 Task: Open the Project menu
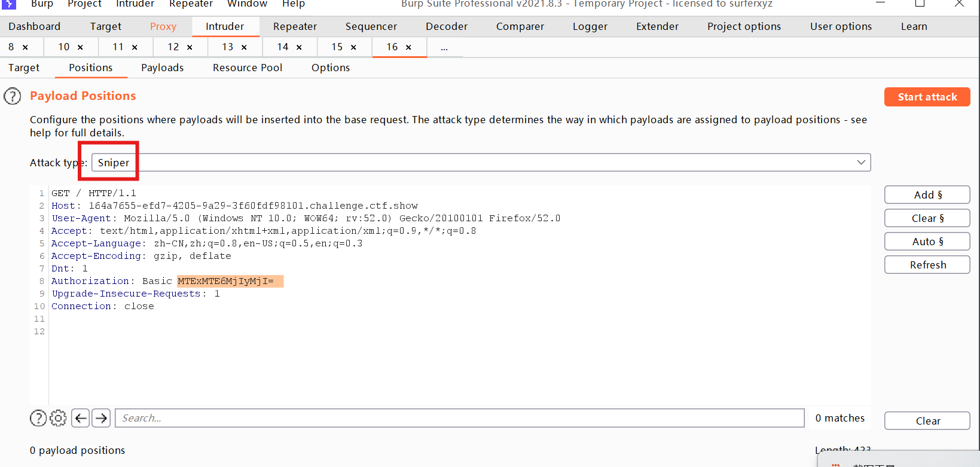84,4
